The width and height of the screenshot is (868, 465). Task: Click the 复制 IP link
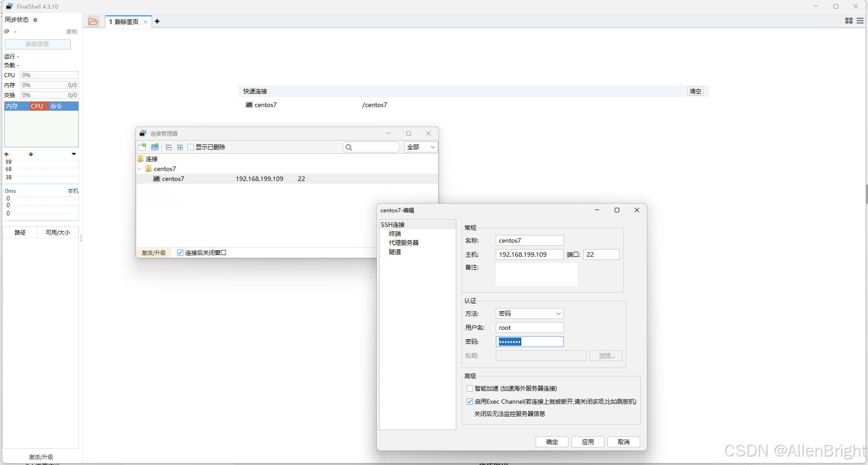pos(72,32)
